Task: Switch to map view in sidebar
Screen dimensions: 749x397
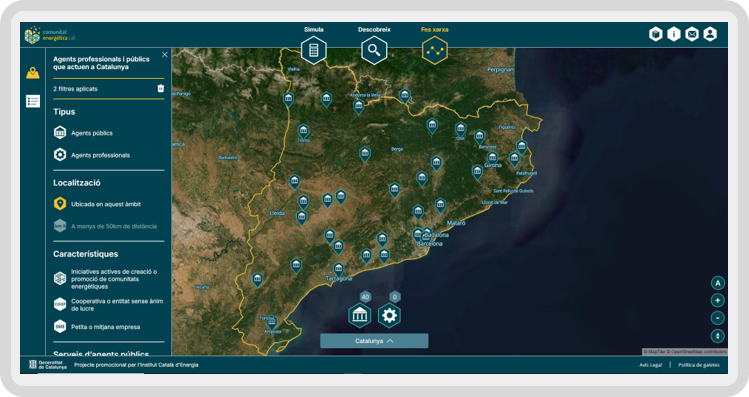Action: (x=33, y=73)
